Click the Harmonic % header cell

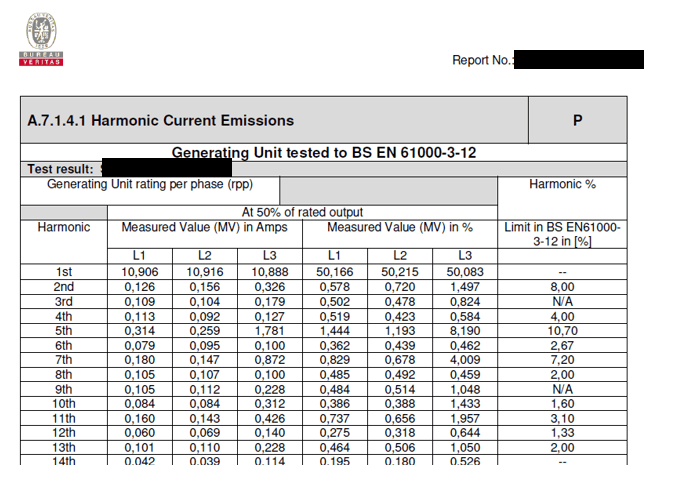(562, 185)
